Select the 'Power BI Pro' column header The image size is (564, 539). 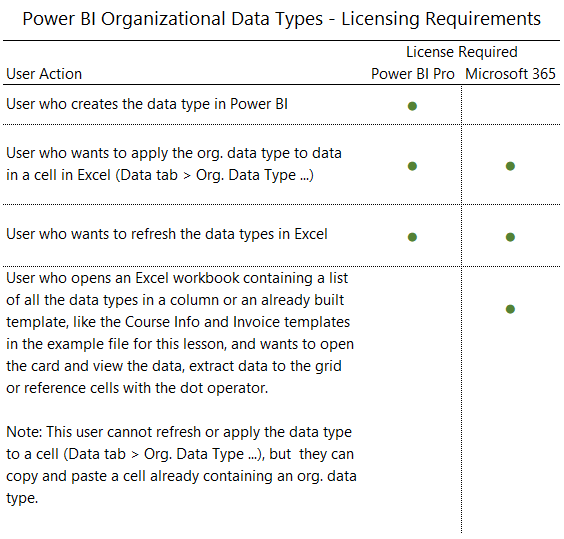click(x=413, y=74)
